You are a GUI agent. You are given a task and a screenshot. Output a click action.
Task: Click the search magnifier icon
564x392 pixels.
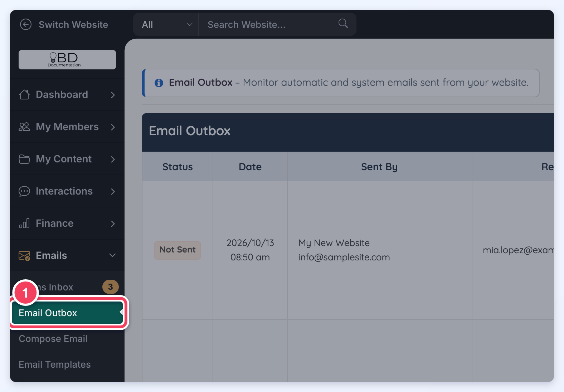click(x=343, y=24)
